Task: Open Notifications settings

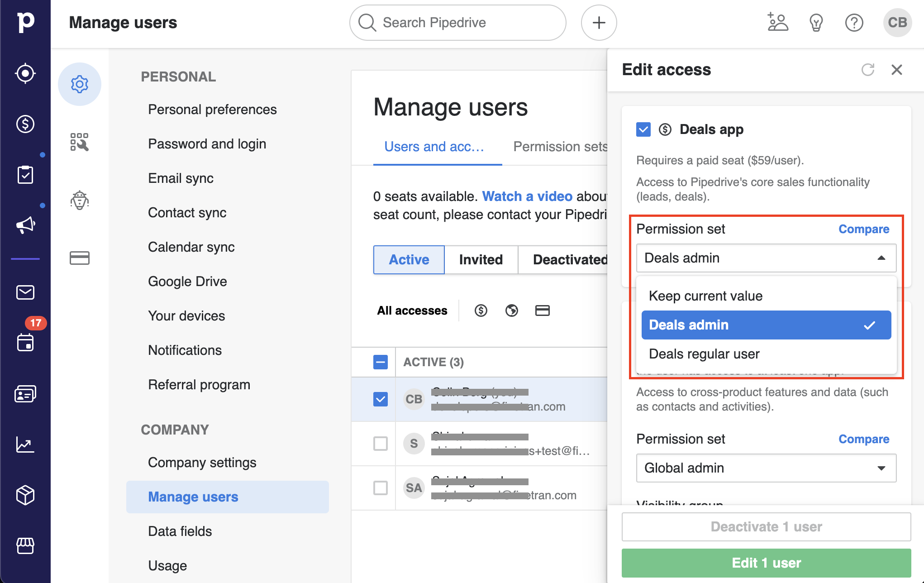Action: point(185,350)
